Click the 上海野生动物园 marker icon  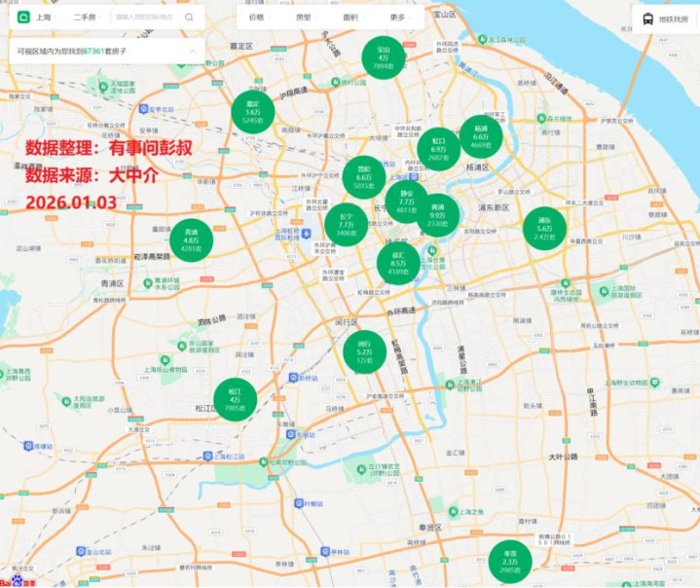click(x=655, y=383)
